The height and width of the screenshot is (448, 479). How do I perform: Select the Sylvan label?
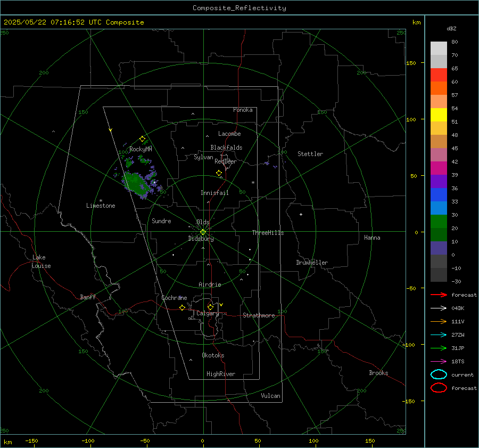[203, 157]
